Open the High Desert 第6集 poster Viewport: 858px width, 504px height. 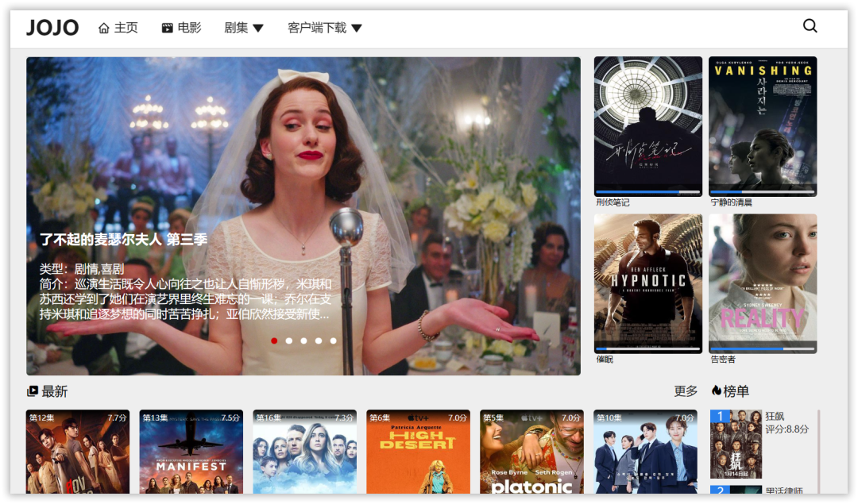(x=418, y=452)
